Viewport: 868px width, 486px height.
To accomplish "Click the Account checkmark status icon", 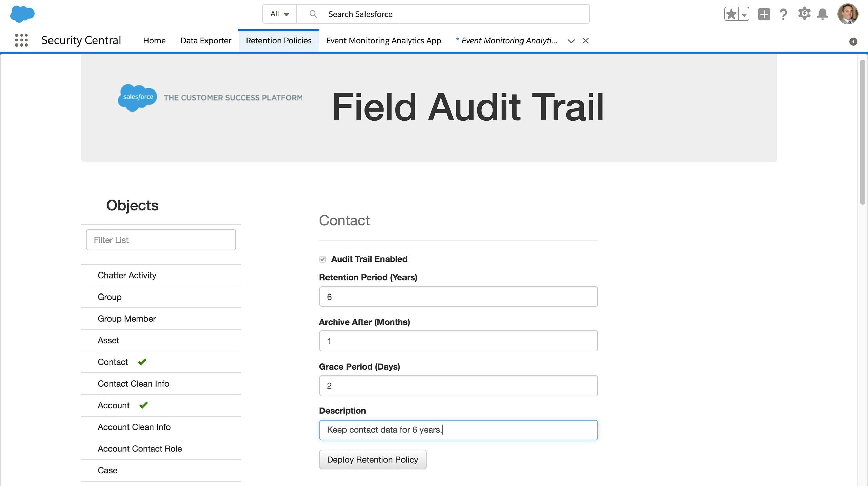I will click(143, 405).
